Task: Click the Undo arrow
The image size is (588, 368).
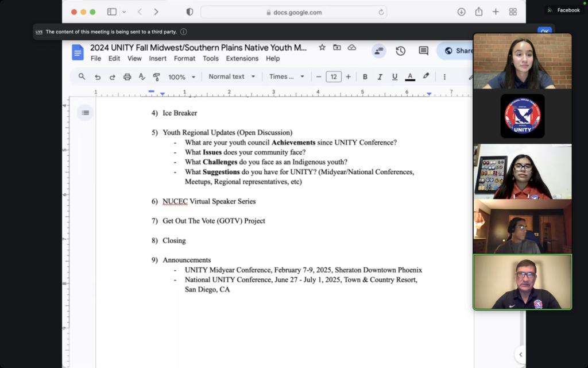Action: click(x=98, y=76)
